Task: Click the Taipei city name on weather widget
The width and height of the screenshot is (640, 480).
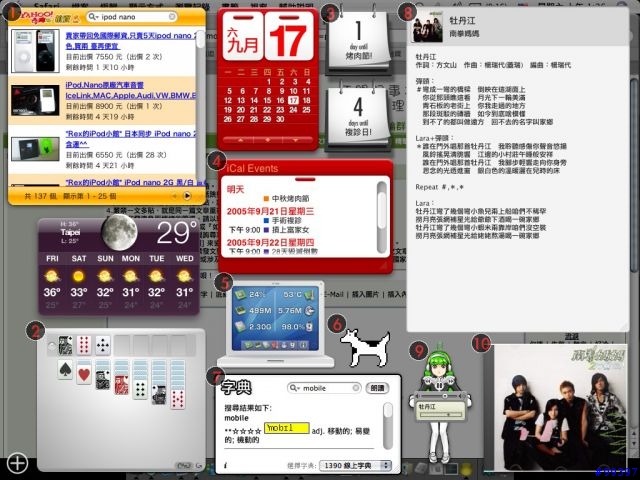Action: 70,232
